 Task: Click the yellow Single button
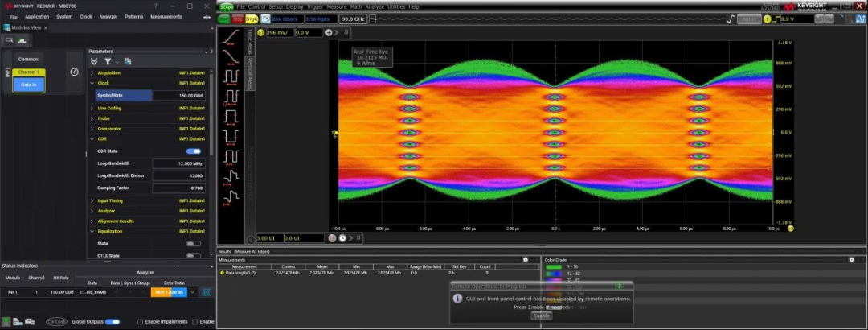tap(252, 19)
